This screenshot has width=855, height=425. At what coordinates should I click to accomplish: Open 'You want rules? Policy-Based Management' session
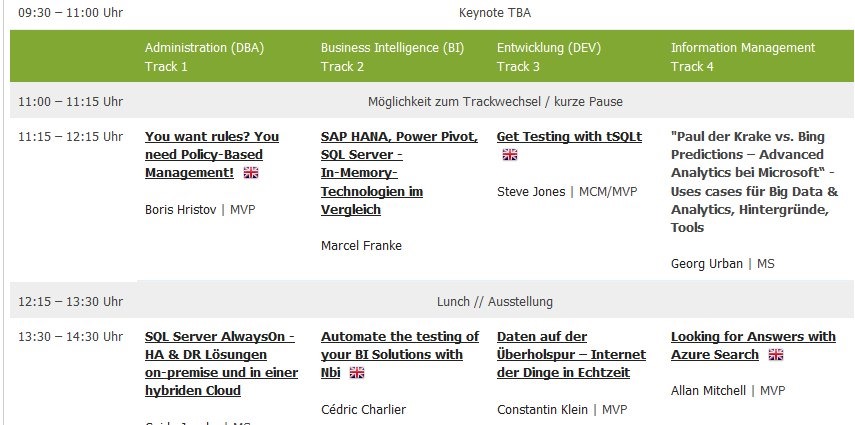211,154
